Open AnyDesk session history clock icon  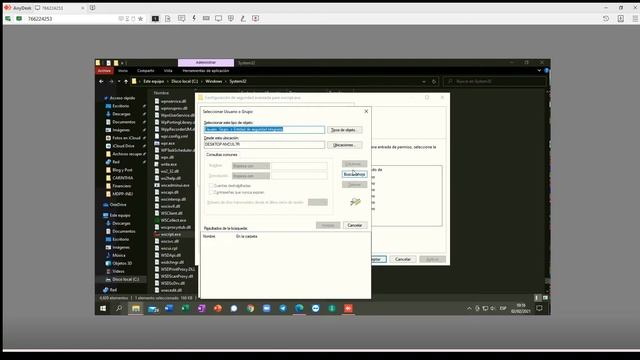(606, 18)
